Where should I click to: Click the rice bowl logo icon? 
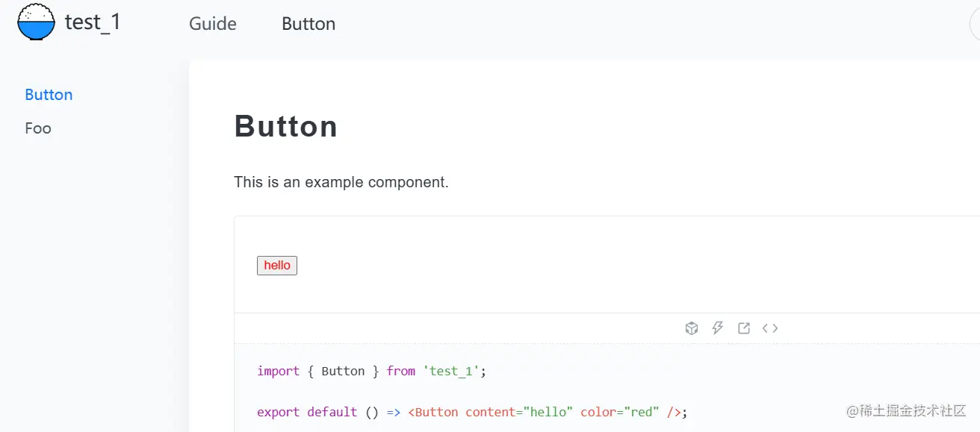pos(36,22)
